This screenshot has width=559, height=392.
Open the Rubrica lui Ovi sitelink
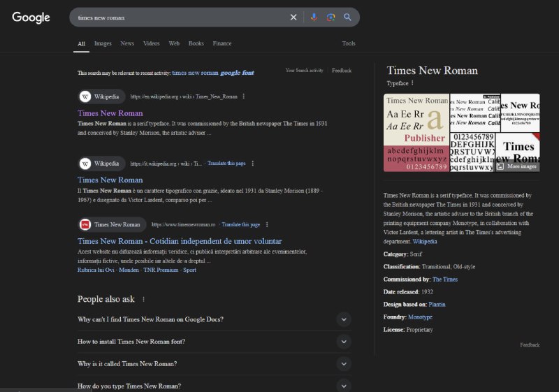pos(96,270)
